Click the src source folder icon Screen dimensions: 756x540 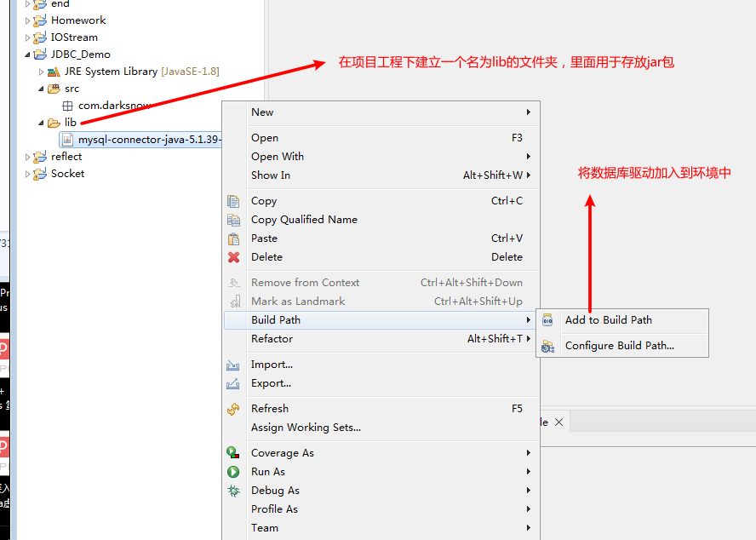pos(54,89)
